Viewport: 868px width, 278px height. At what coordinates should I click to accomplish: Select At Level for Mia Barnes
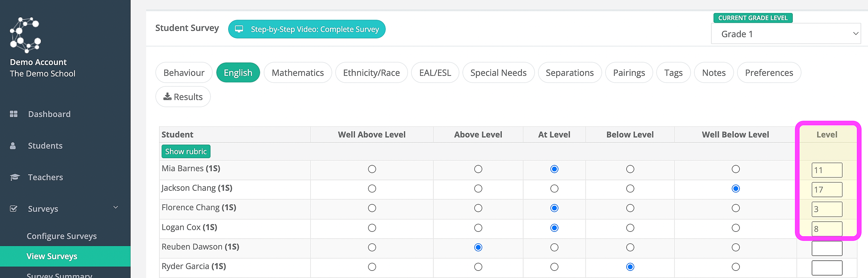click(x=554, y=169)
